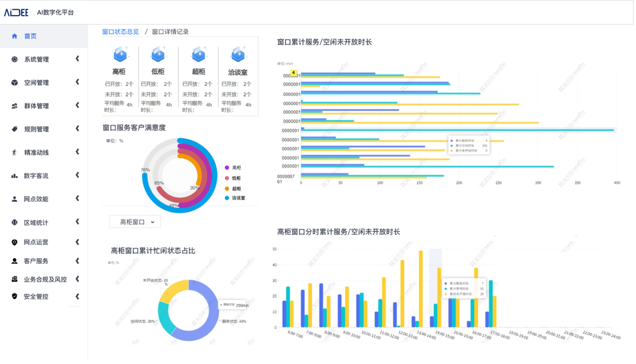Open the 高柜窗口 dropdown selector

[x=135, y=222]
